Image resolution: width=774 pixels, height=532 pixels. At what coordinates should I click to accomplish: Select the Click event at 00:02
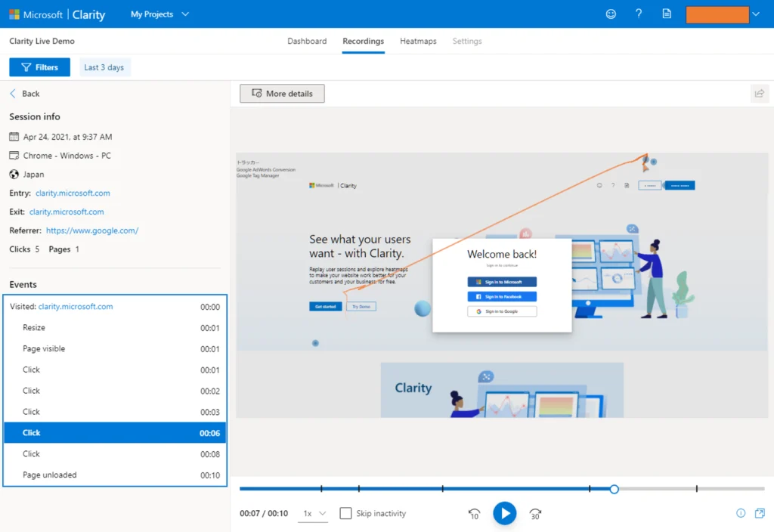[x=115, y=391]
